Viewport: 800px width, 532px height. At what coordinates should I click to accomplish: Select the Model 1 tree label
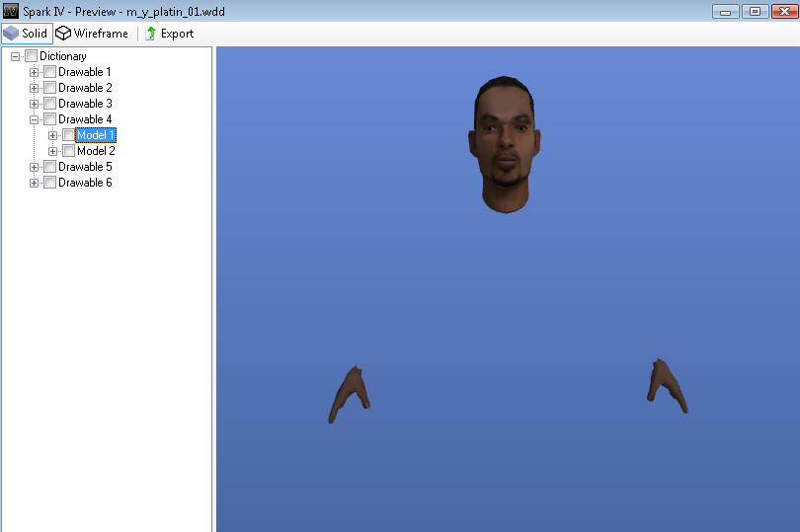96,135
